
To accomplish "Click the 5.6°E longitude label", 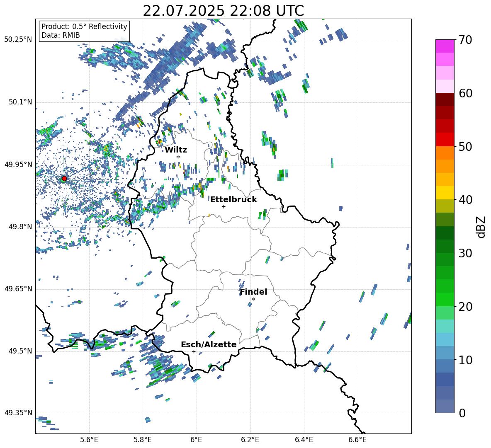I will point(89,440).
